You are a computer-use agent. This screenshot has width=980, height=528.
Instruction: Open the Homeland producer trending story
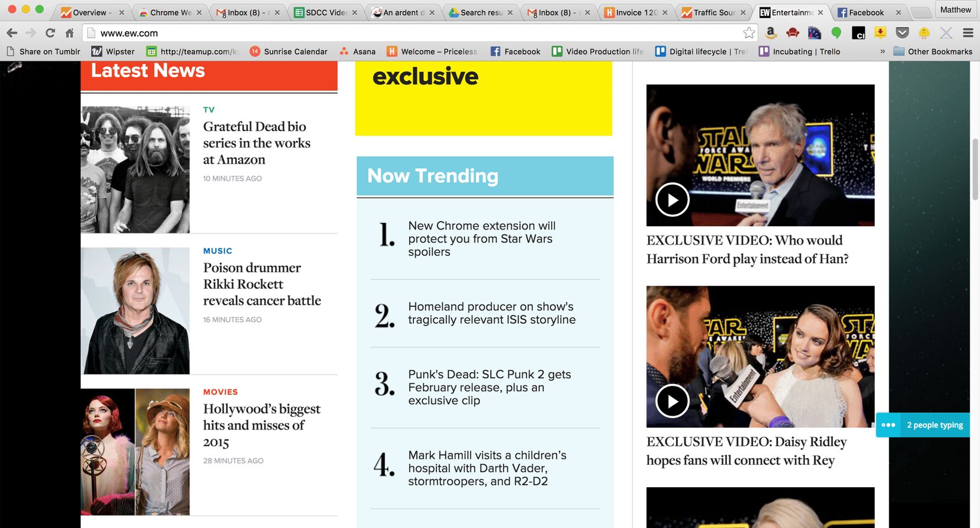(491, 313)
